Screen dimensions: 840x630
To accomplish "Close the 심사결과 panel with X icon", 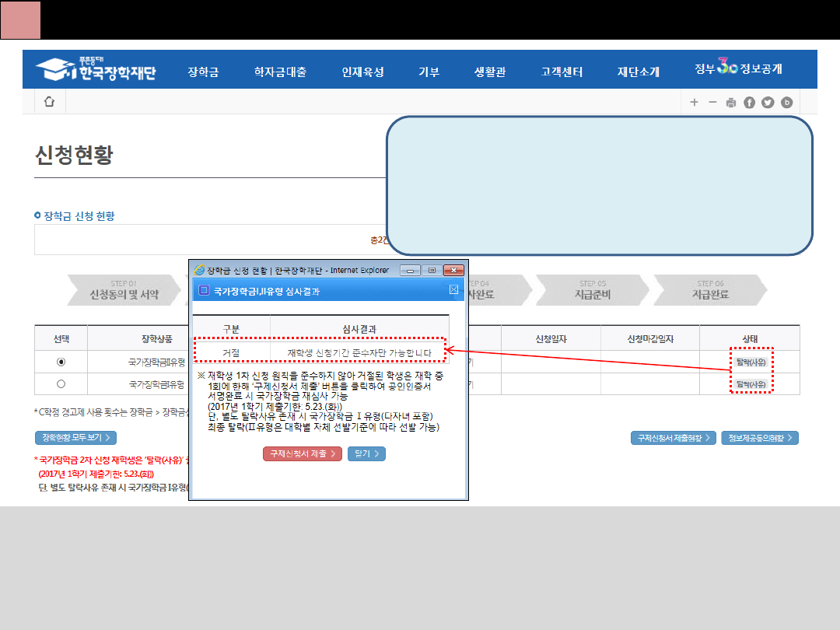I will click(454, 290).
